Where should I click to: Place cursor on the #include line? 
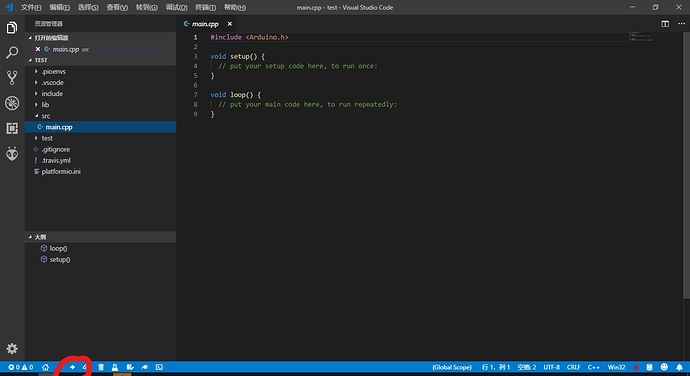[x=249, y=37]
